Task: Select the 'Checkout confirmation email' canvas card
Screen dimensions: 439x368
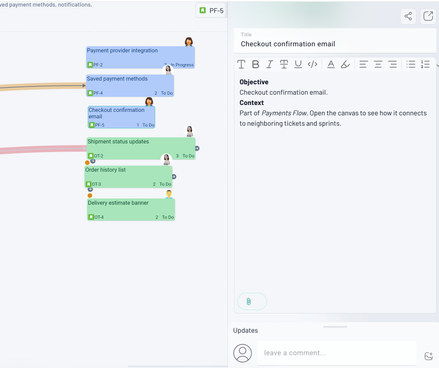Action: click(x=121, y=117)
